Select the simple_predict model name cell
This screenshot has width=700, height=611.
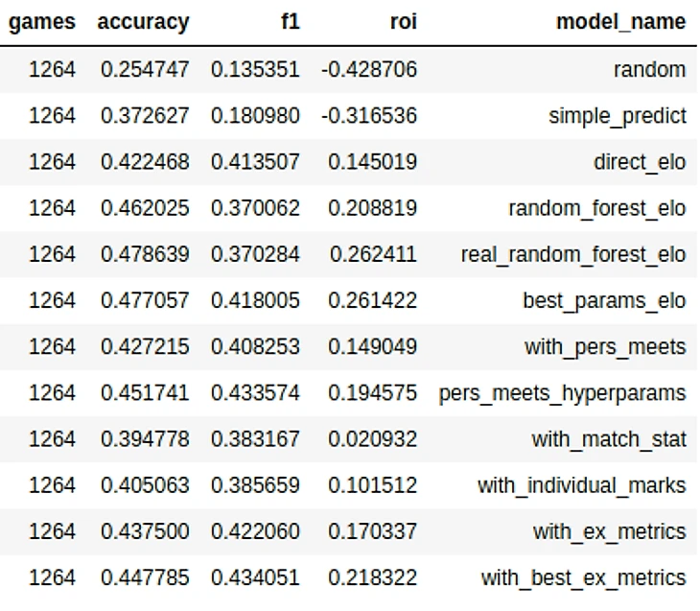tap(618, 116)
